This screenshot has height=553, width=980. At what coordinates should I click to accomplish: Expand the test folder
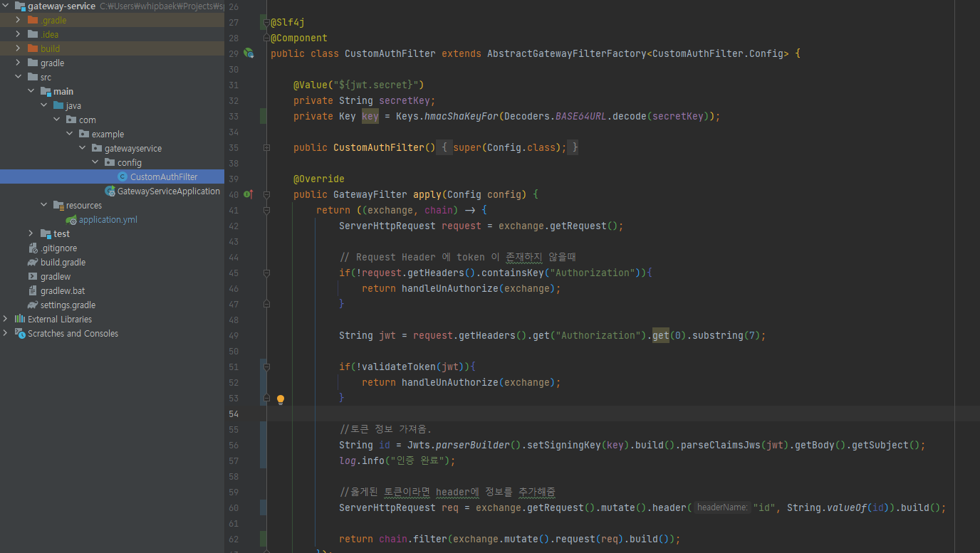pyautogui.click(x=31, y=233)
